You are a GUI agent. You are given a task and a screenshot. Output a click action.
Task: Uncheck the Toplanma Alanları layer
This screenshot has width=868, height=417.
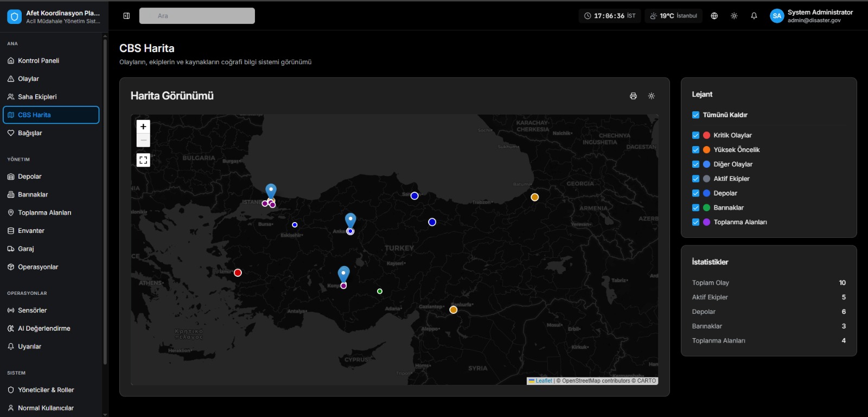point(695,222)
